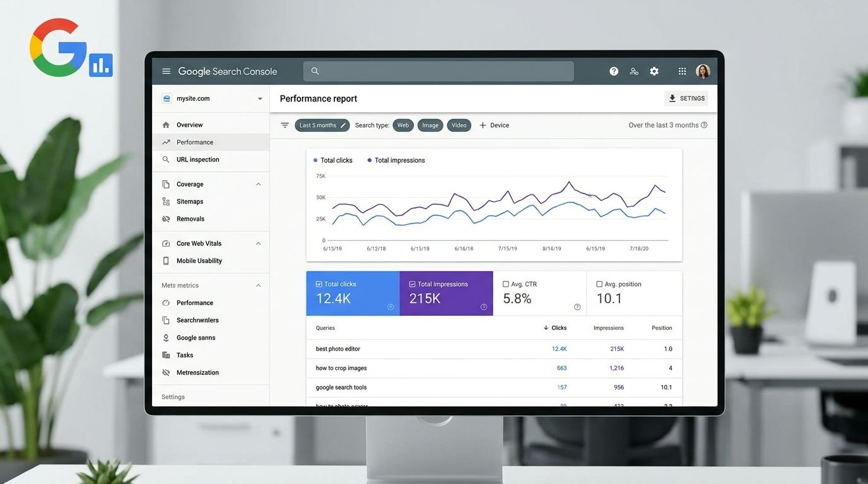
Task: Collapse the Core Web Vitals section chevron
Action: click(258, 243)
